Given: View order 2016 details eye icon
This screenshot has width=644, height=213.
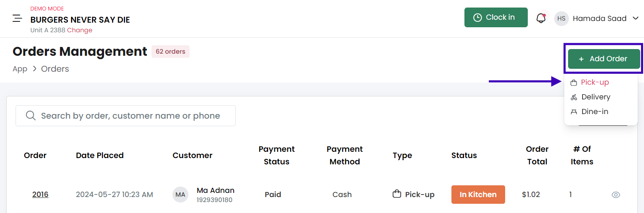Looking at the screenshot, I should click(x=616, y=195).
